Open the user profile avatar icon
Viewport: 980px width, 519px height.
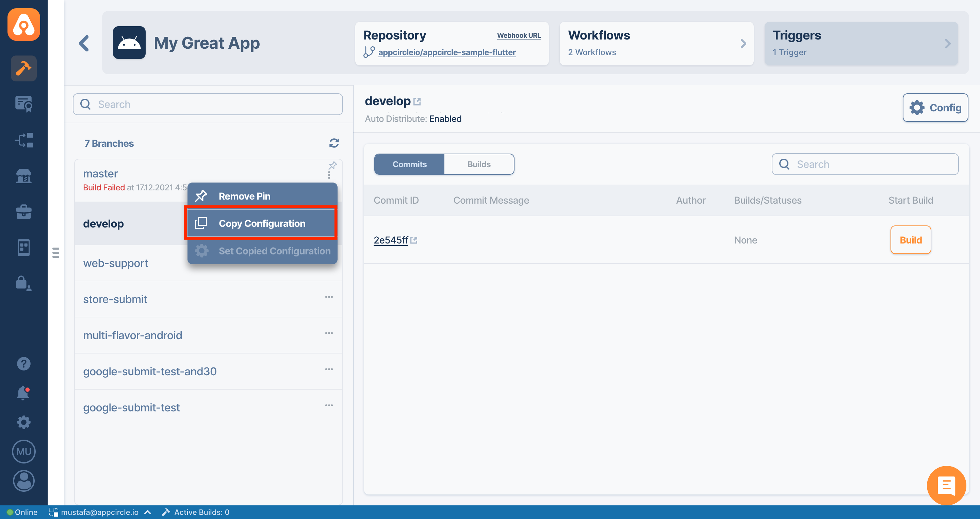[23, 481]
